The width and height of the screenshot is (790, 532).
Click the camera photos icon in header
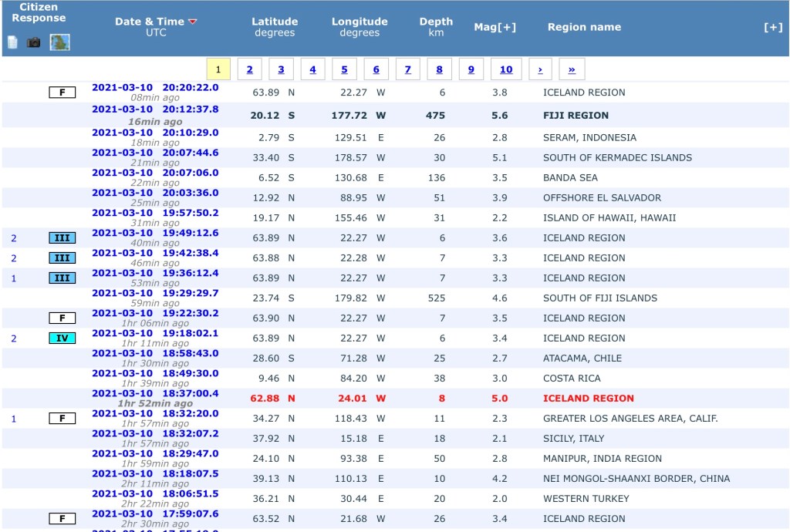tap(33, 42)
